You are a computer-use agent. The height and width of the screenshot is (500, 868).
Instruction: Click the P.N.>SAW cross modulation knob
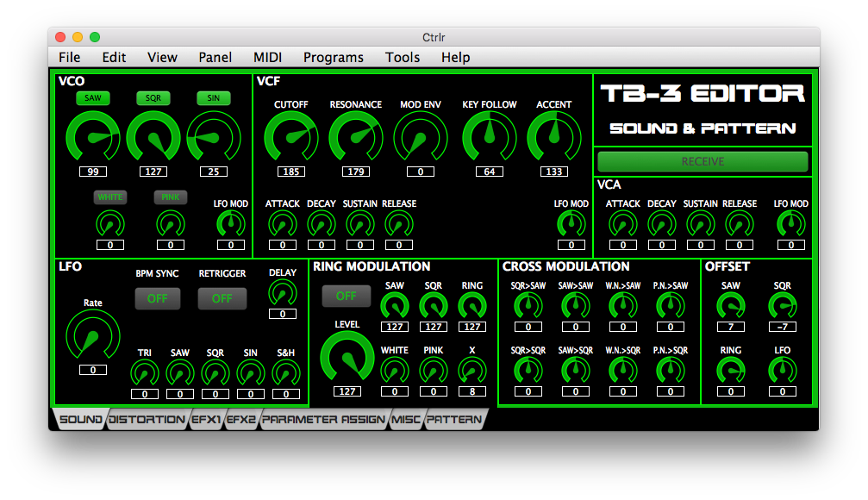[x=671, y=306]
